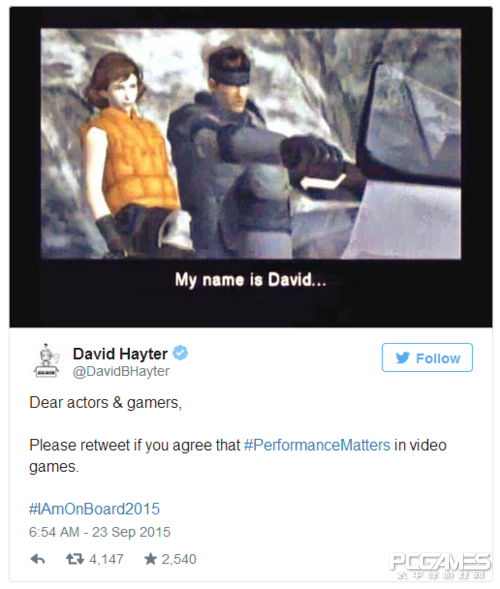Retweet using the retweet arrows icon
500x589 pixels.
(75, 559)
